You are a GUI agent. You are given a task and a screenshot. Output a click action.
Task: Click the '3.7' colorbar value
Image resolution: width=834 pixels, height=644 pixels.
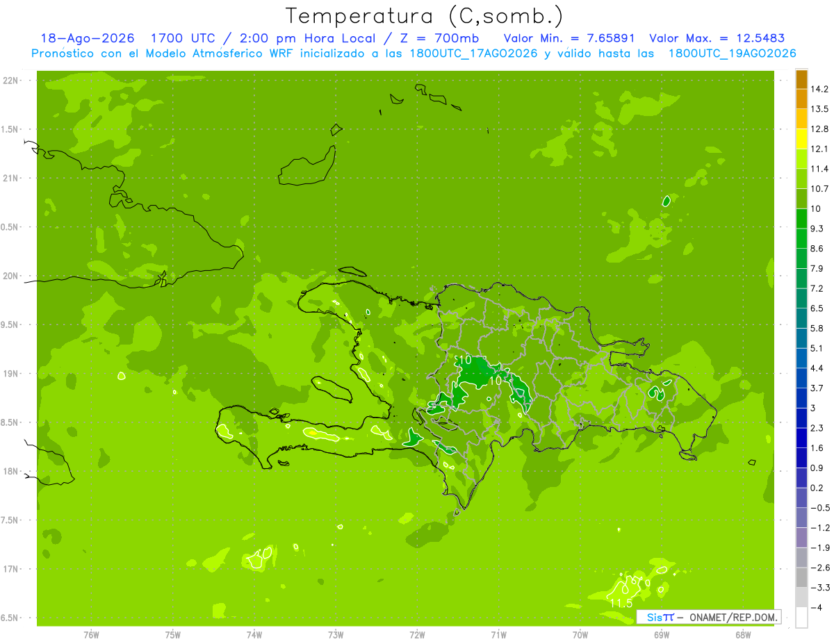(x=818, y=388)
